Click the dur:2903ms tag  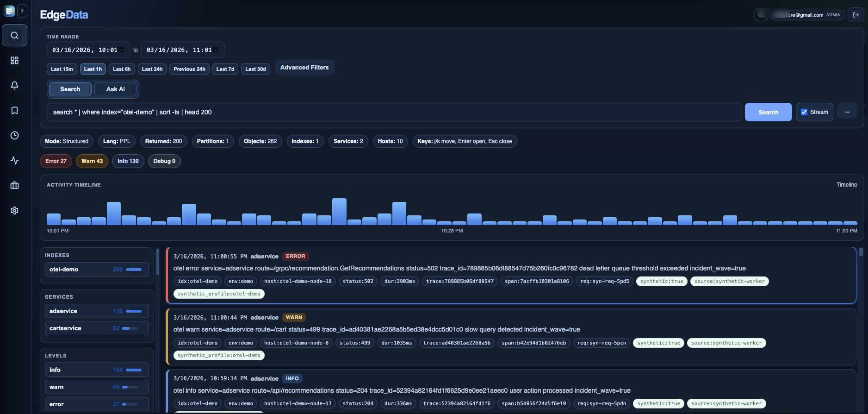(x=400, y=282)
